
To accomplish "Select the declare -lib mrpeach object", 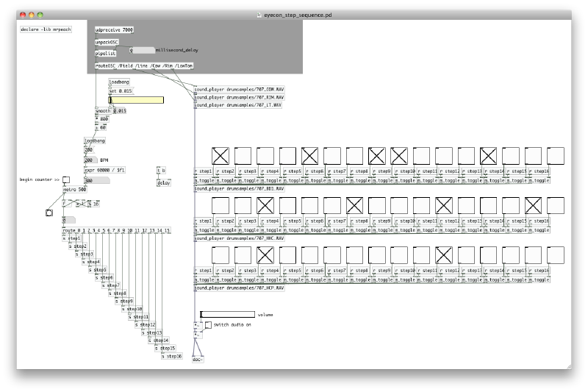I will [x=46, y=29].
